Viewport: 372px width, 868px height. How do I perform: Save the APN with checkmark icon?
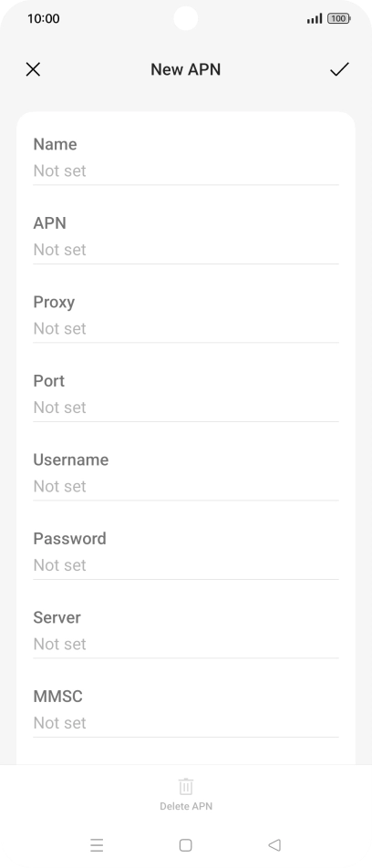click(x=339, y=69)
